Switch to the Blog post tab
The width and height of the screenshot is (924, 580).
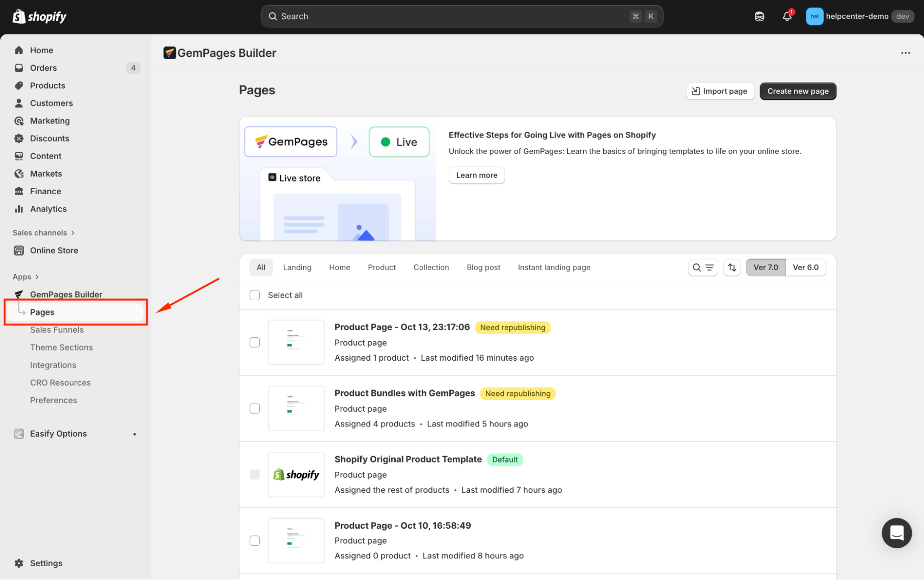(x=483, y=267)
